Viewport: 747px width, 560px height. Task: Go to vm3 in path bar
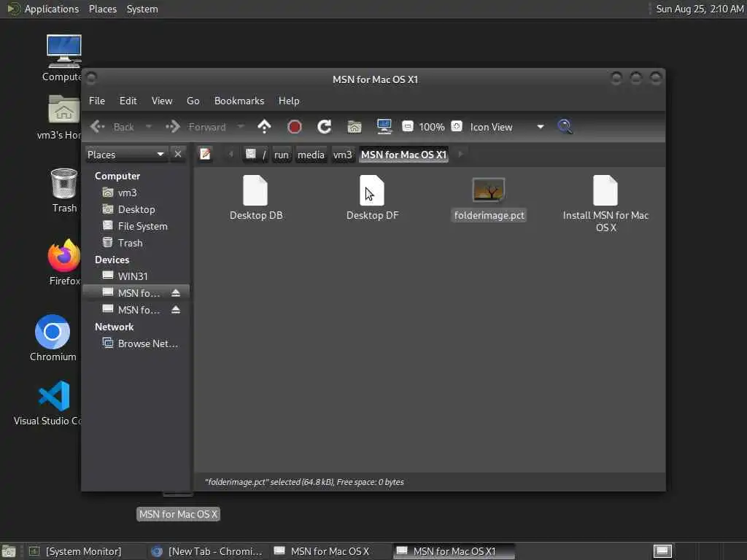click(343, 155)
